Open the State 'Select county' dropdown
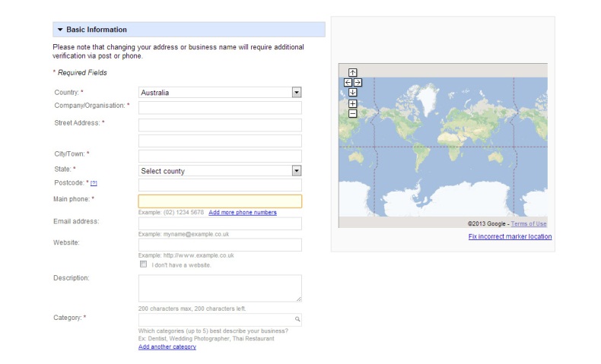Image resolution: width=601 pixels, height=364 pixels. tap(220, 171)
